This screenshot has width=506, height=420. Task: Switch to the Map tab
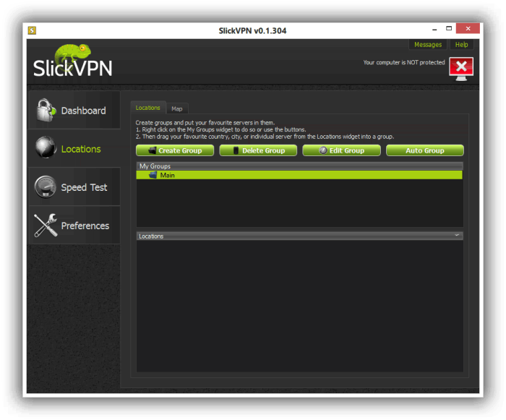pos(177,108)
